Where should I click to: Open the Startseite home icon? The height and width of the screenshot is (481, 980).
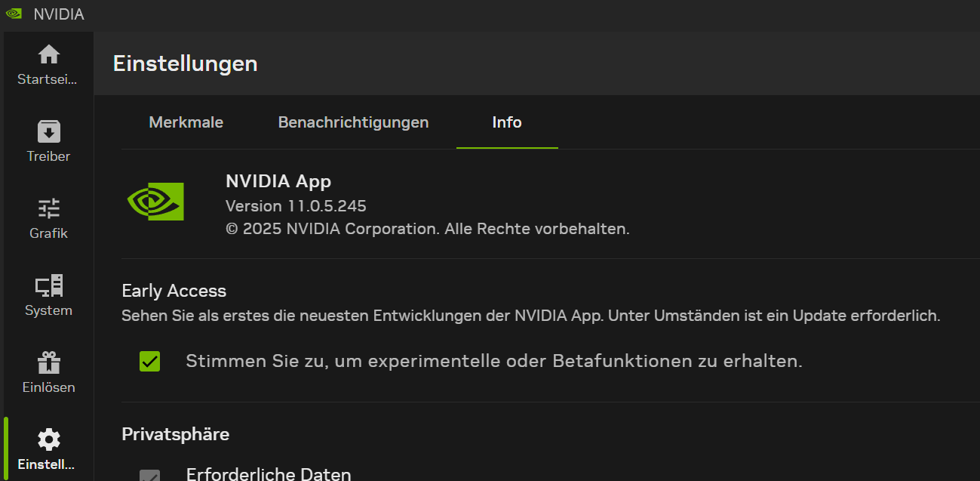48,54
